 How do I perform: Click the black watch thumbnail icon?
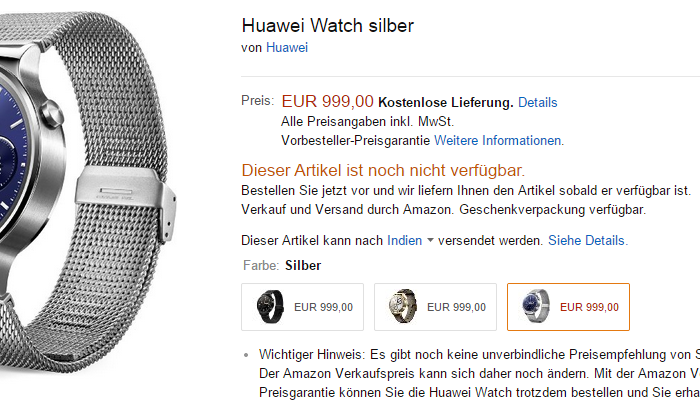pos(270,307)
